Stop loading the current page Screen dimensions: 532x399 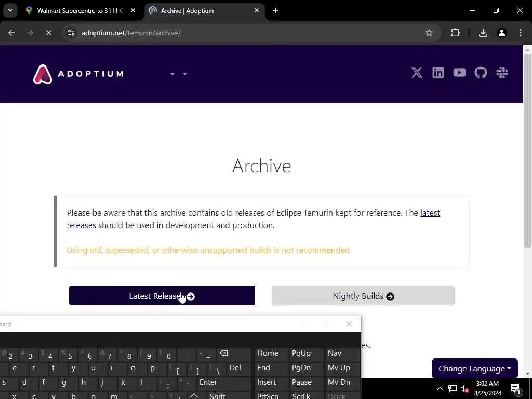click(x=48, y=33)
